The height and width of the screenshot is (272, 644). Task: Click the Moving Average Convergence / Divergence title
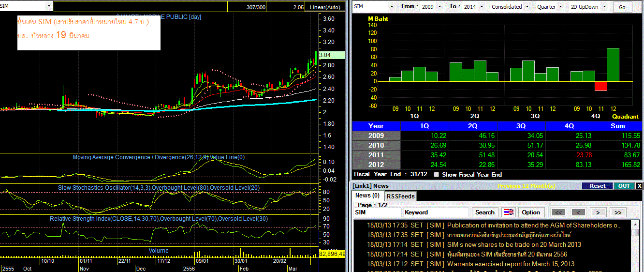click(159, 157)
